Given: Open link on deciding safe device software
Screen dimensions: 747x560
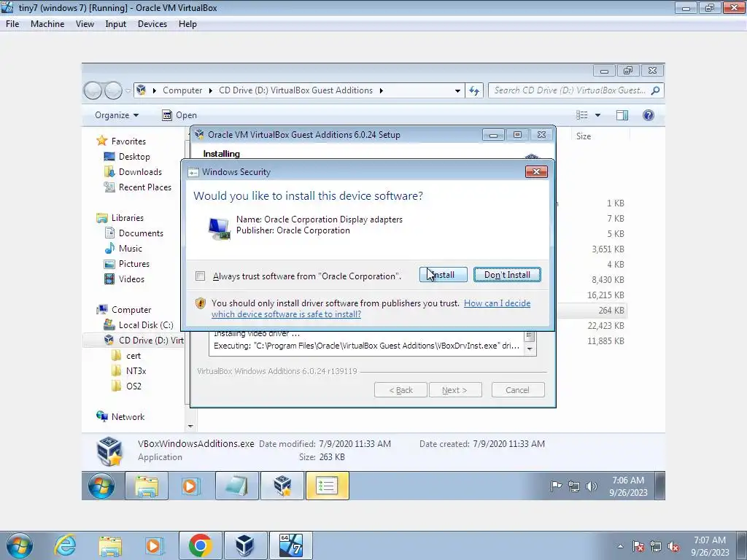Looking at the screenshot, I should (371, 308).
